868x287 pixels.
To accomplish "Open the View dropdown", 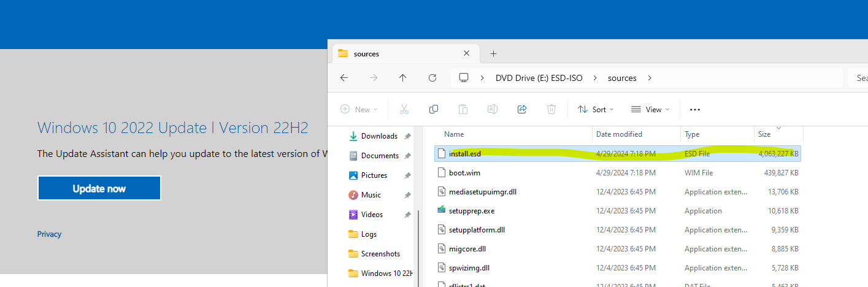I will pos(650,109).
